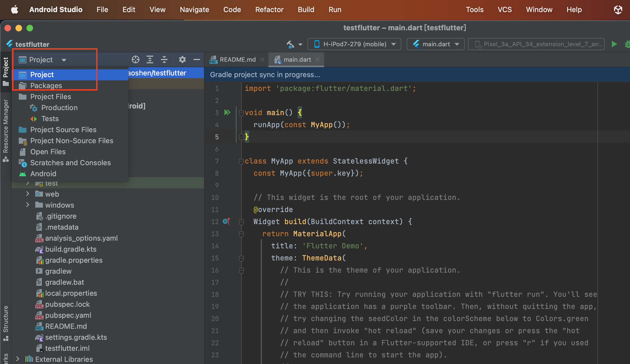
Task: Select Packages in the view list
Action: point(71,86)
